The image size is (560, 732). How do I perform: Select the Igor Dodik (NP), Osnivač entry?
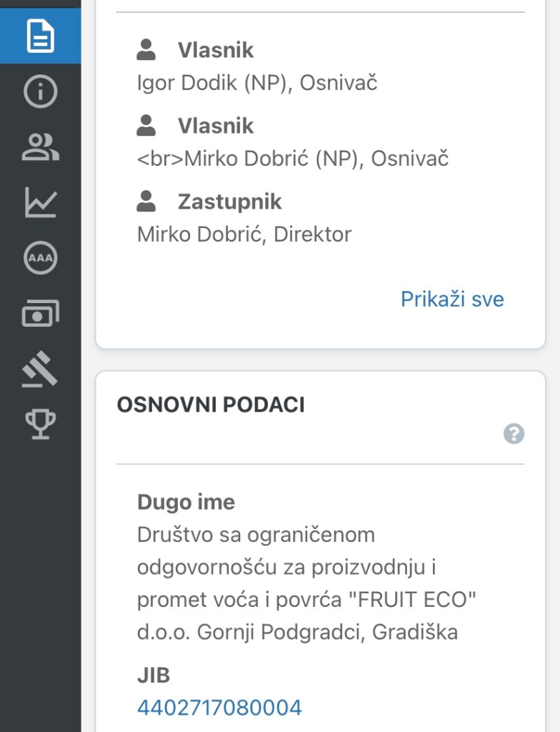coord(257,83)
